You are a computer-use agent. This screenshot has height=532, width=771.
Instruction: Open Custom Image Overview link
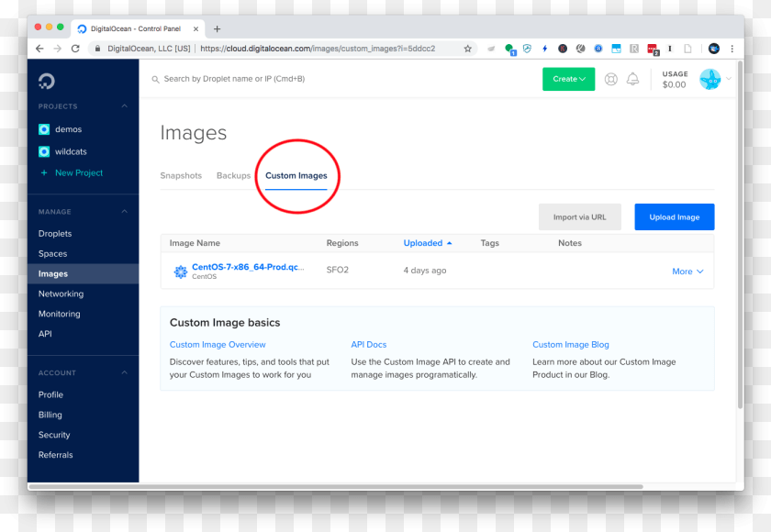point(218,345)
